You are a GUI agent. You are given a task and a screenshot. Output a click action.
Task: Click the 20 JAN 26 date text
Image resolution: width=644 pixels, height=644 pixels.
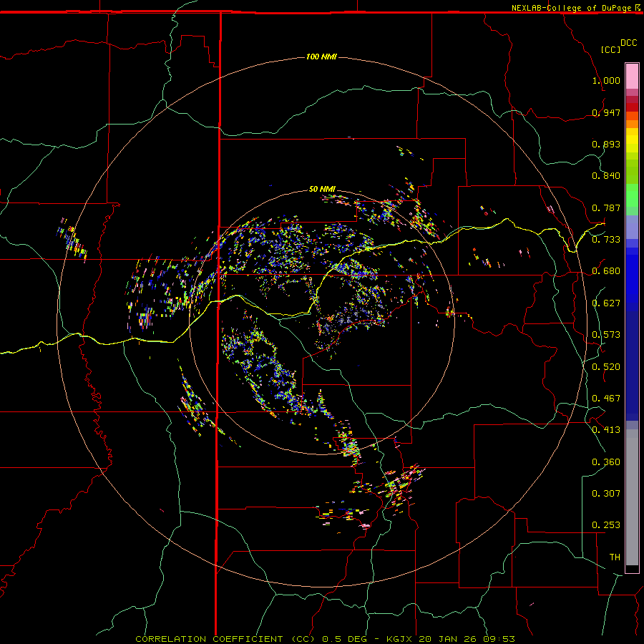point(449,639)
